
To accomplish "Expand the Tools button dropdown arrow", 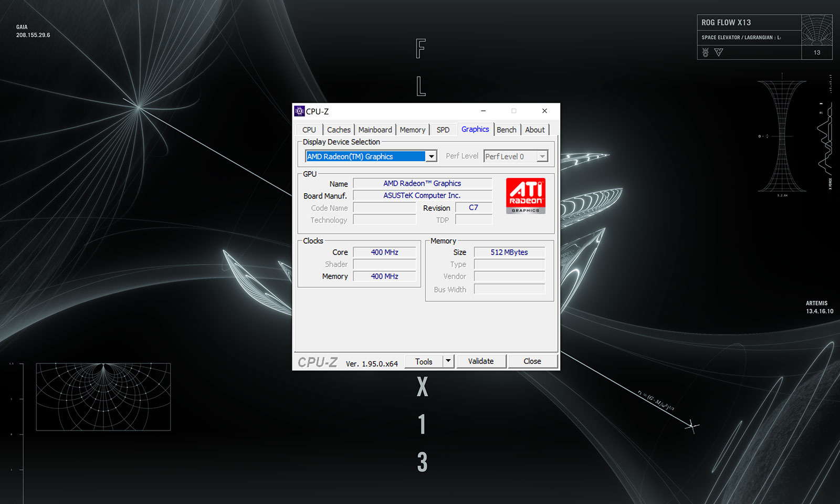I will click(x=448, y=361).
